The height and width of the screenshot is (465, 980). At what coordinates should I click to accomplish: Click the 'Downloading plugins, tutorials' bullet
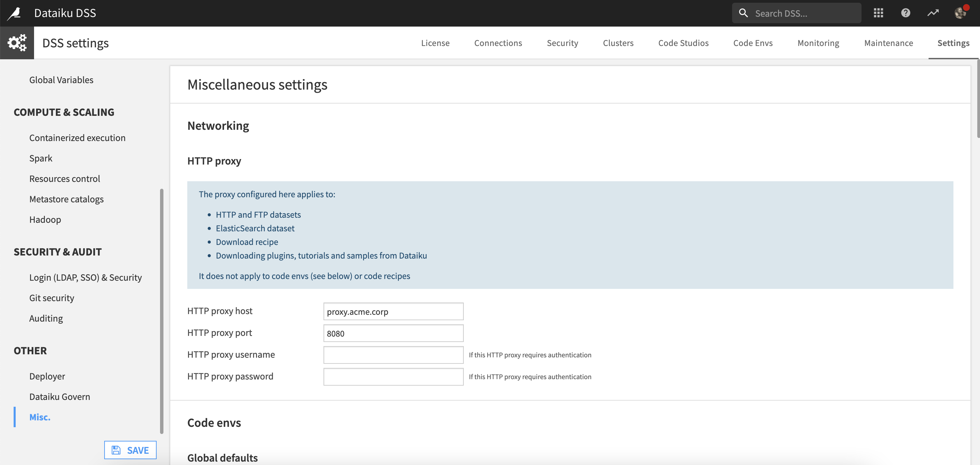(321, 256)
